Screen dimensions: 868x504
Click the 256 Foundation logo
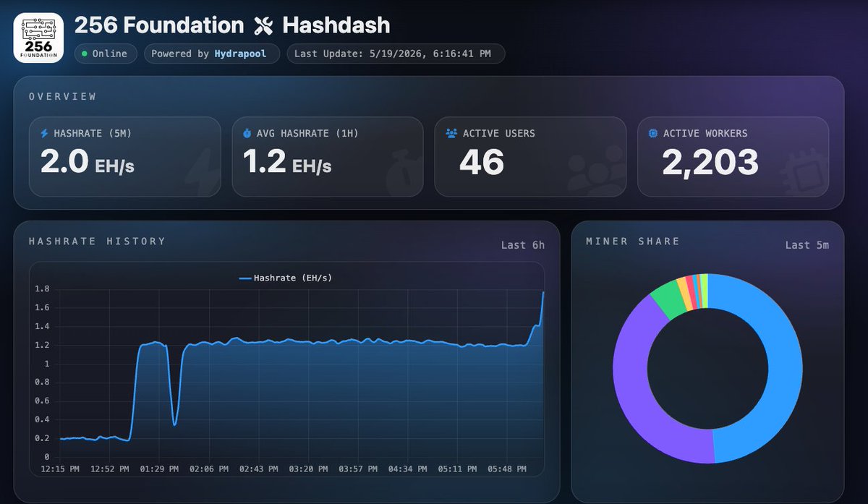pyautogui.click(x=38, y=38)
